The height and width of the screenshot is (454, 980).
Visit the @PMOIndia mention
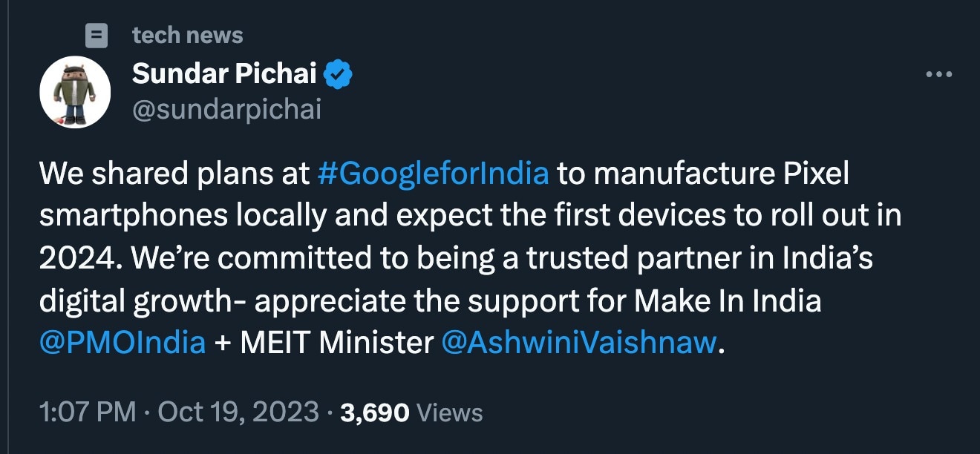coord(122,343)
